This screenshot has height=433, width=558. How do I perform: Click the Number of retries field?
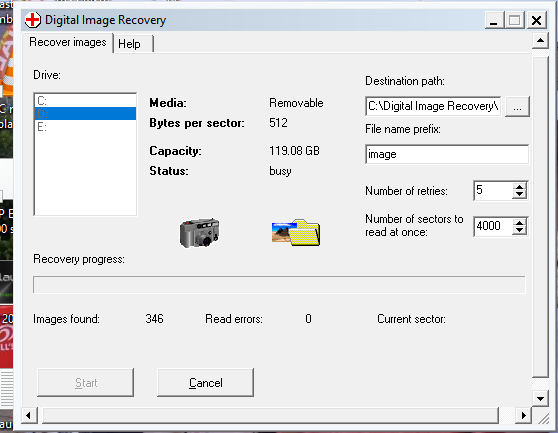[493, 190]
